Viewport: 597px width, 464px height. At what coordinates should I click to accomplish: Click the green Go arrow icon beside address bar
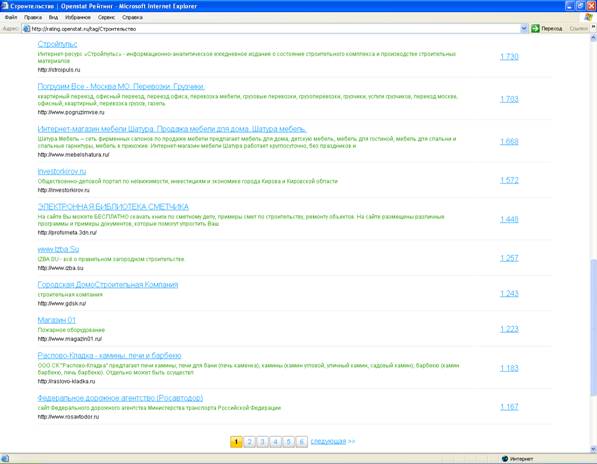(535, 29)
